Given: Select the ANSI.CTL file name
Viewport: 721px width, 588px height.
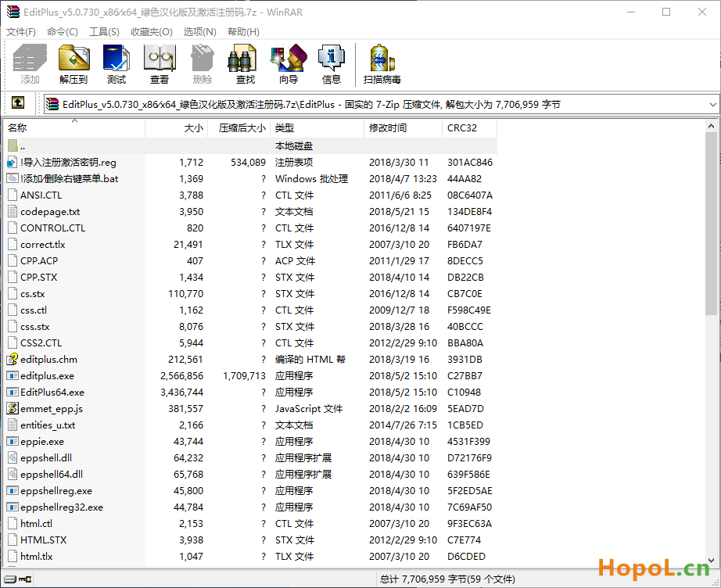Looking at the screenshot, I should point(41,195).
